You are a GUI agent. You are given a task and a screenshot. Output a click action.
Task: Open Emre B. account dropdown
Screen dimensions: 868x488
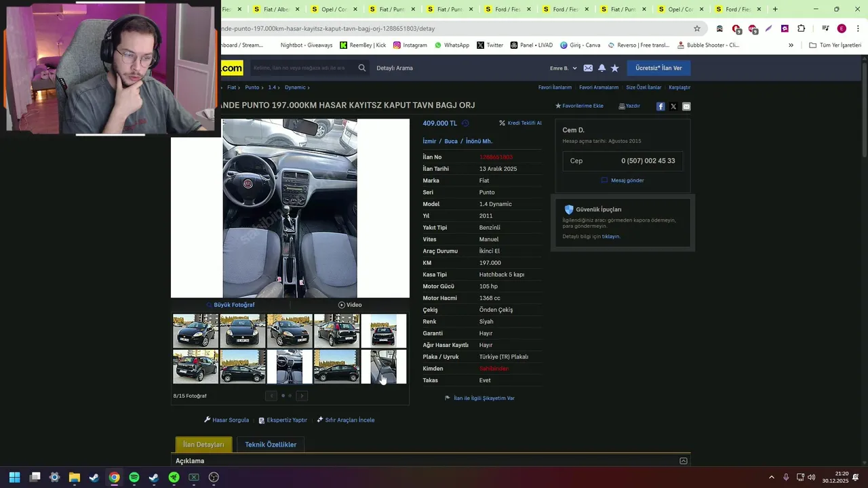(563, 68)
